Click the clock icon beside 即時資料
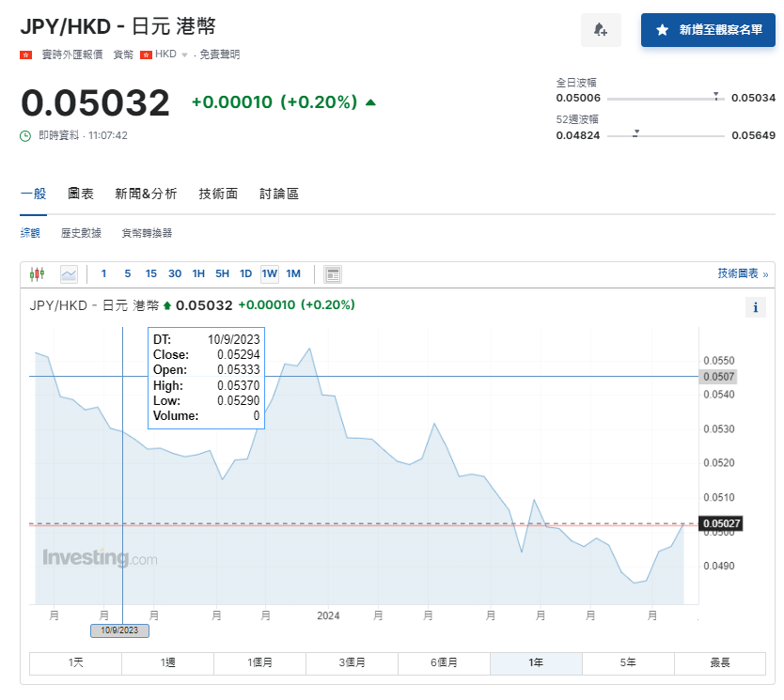This screenshot has height=700, width=784. pyautogui.click(x=26, y=135)
